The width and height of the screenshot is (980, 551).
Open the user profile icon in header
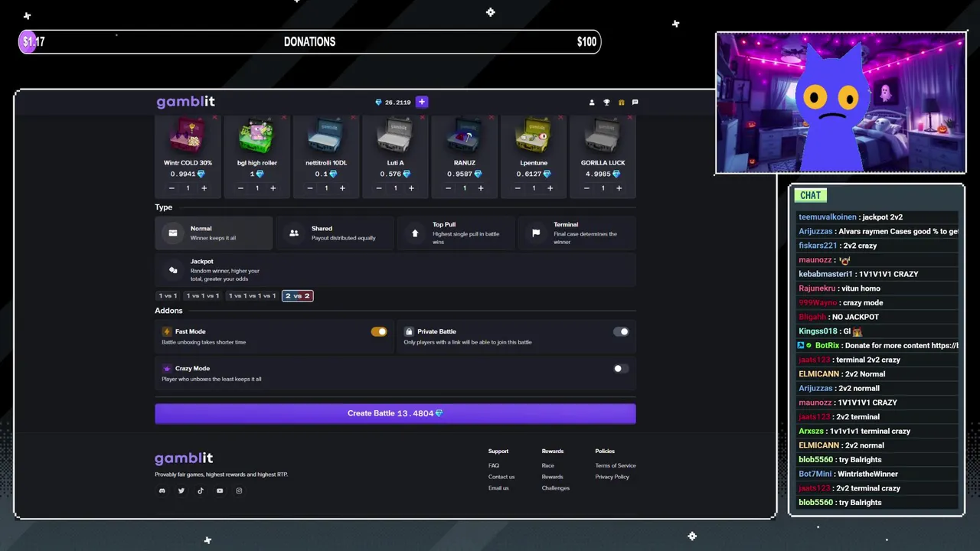tap(591, 103)
